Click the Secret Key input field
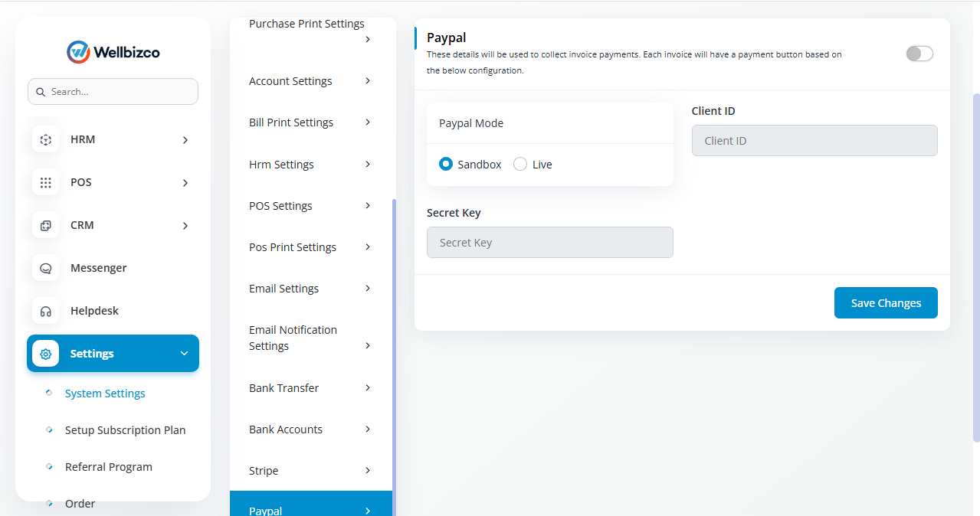The image size is (980, 516). pos(550,242)
